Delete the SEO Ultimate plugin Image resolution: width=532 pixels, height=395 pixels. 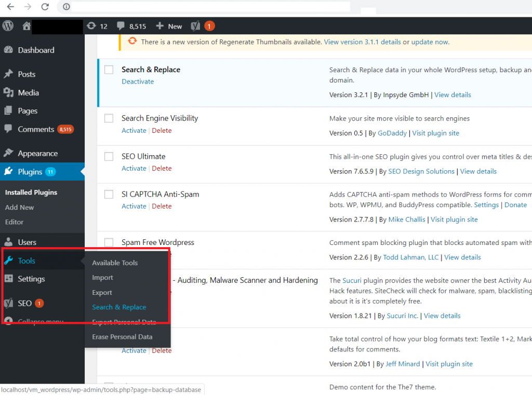click(162, 169)
